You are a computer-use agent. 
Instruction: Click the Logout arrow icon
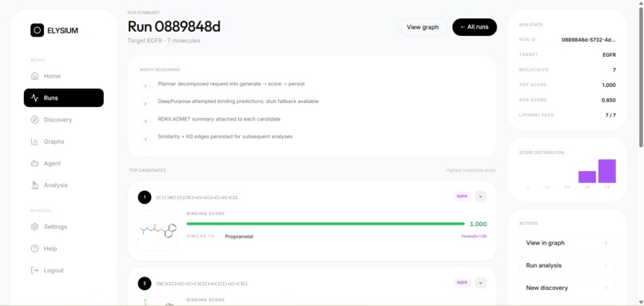(x=35, y=270)
